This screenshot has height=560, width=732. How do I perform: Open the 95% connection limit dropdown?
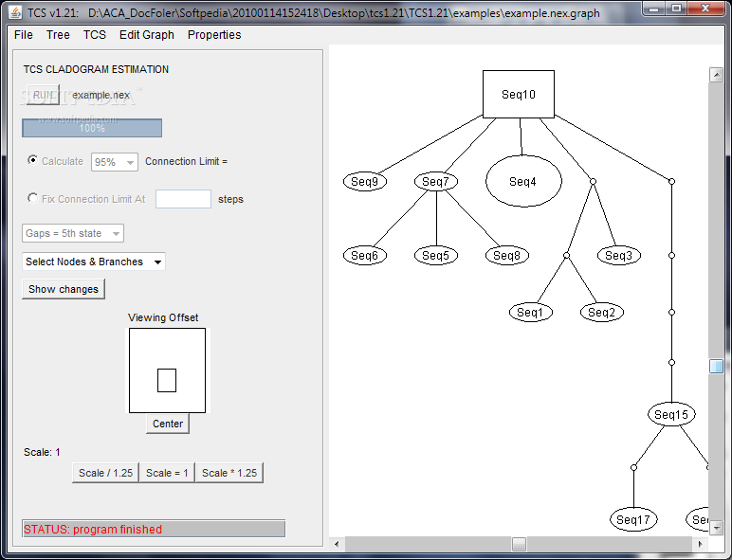point(115,162)
